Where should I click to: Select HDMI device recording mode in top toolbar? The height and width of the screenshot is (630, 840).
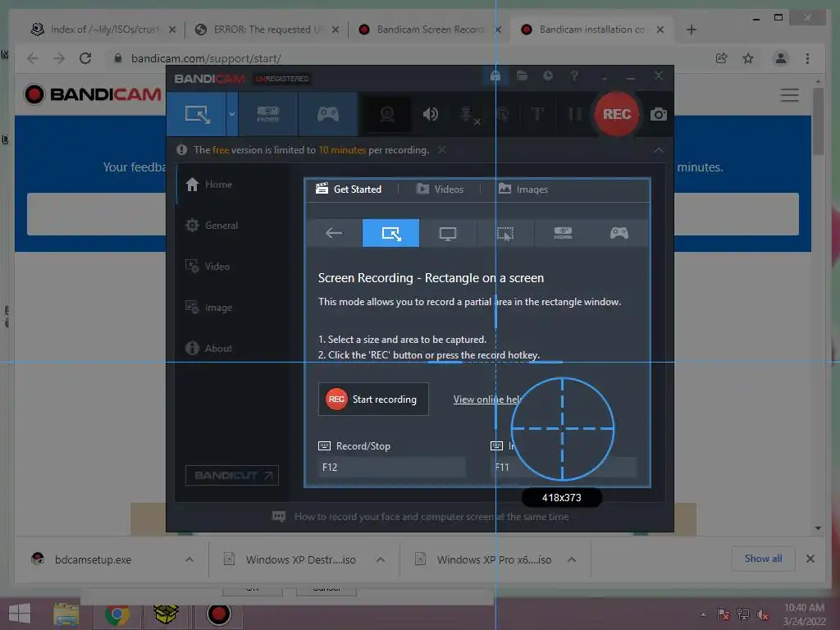(268, 114)
